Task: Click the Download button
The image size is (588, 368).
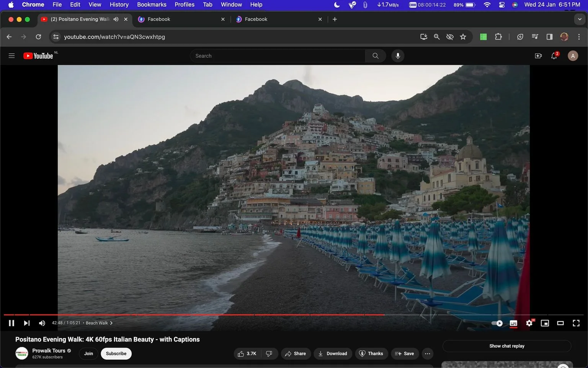Action: point(333,354)
